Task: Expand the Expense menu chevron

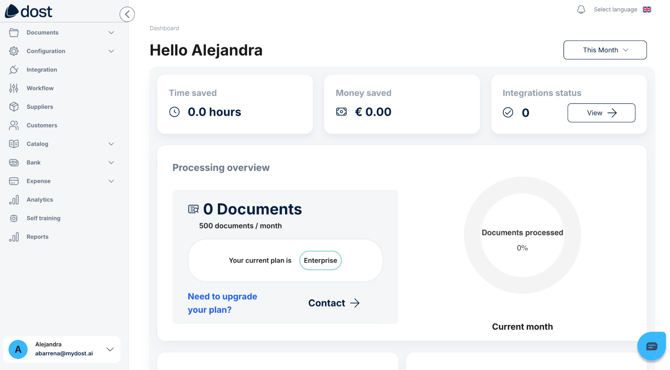Action: pyautogui.click(x=111, y=181)
